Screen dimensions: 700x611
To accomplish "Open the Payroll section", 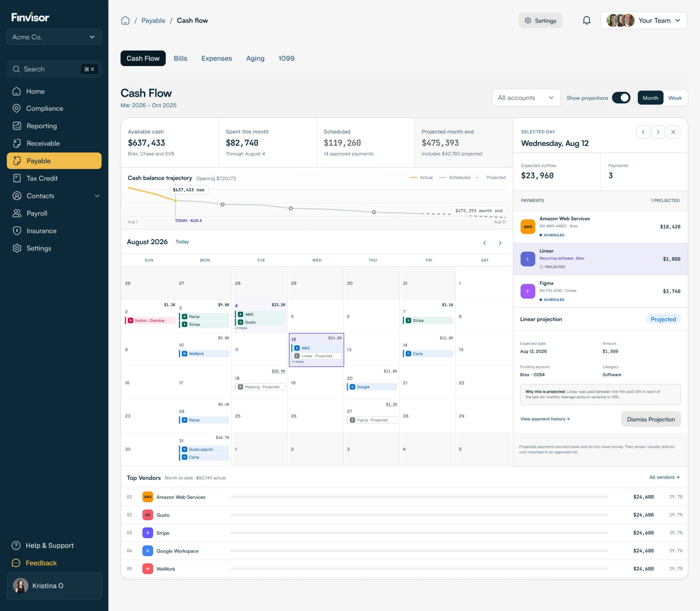I will coord(54,213).
